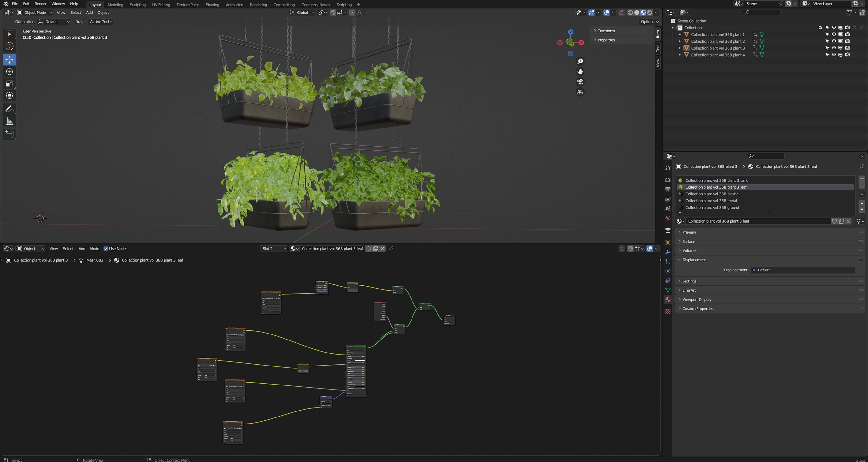Select the plant vol 368 plastic material
Viewport: 868px width, 462px height.
[765, 194]
